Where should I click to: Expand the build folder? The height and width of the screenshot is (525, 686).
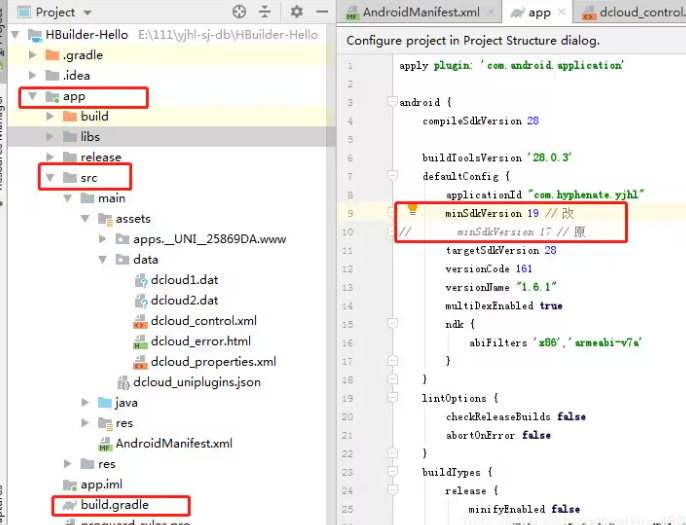(50, 116)
